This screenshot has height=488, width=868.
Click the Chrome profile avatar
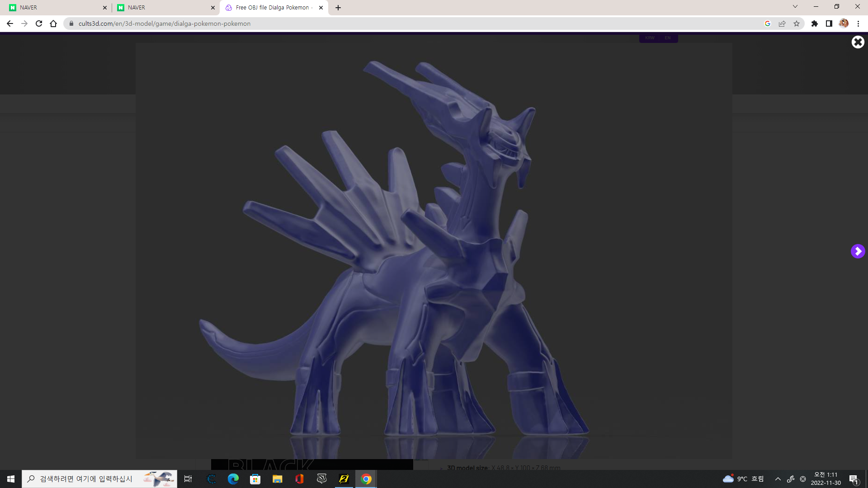(x=844, y=23)
